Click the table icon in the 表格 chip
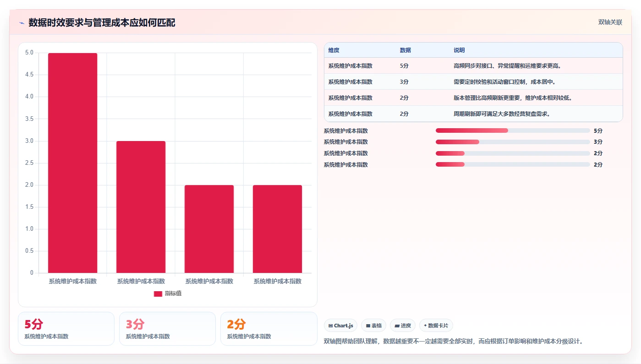 368,326
